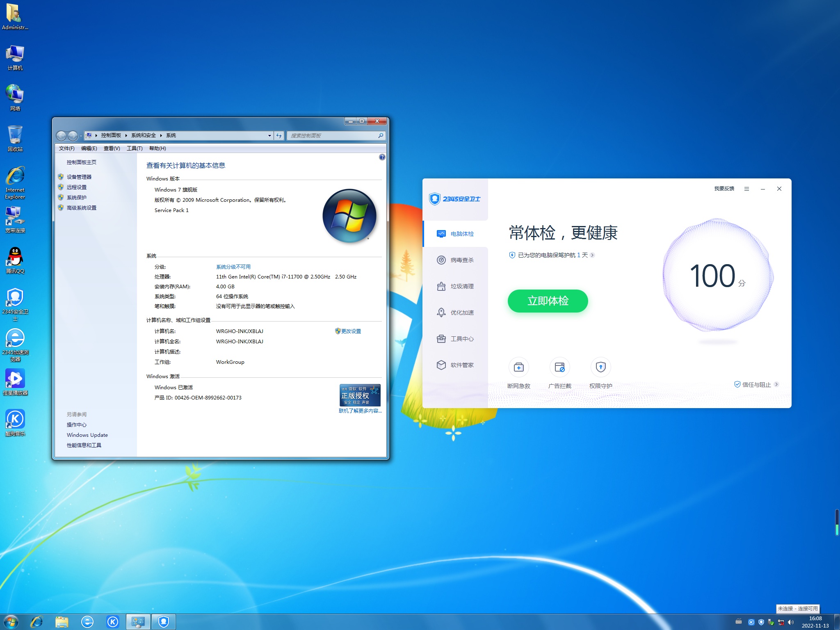Click the volume speaker tray icon

[x=791, y=622]
